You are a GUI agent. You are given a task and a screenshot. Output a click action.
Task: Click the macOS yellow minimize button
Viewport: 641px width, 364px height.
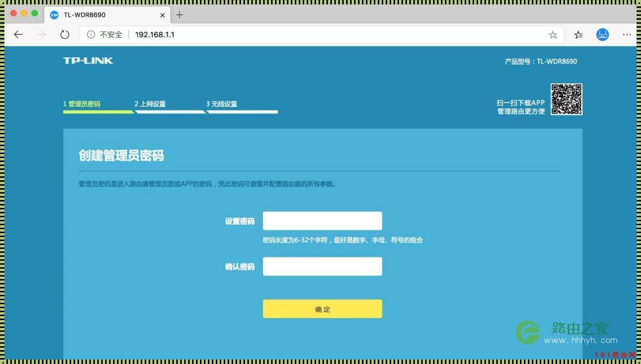[x=24, y=13]
